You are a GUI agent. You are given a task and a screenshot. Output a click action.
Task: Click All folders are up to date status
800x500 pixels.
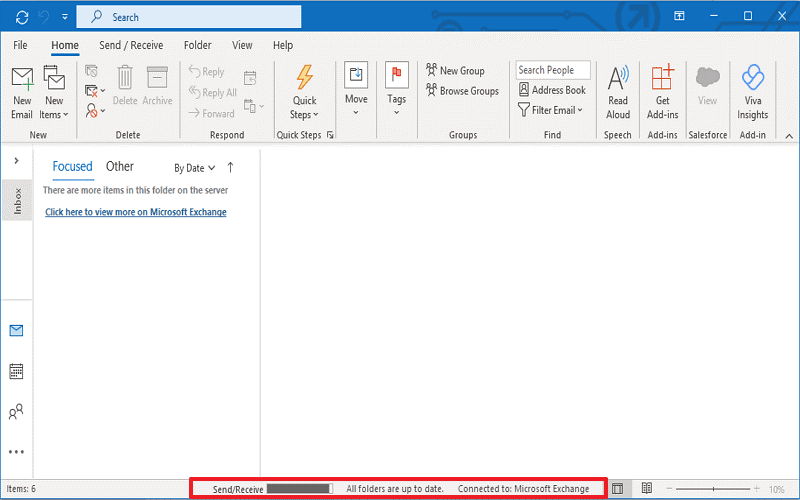coord(395,489)
